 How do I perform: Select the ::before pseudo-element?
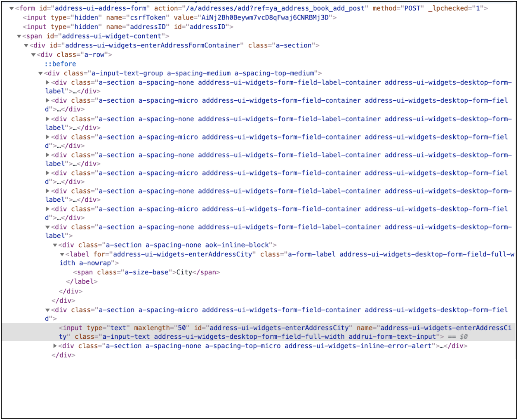60,64
